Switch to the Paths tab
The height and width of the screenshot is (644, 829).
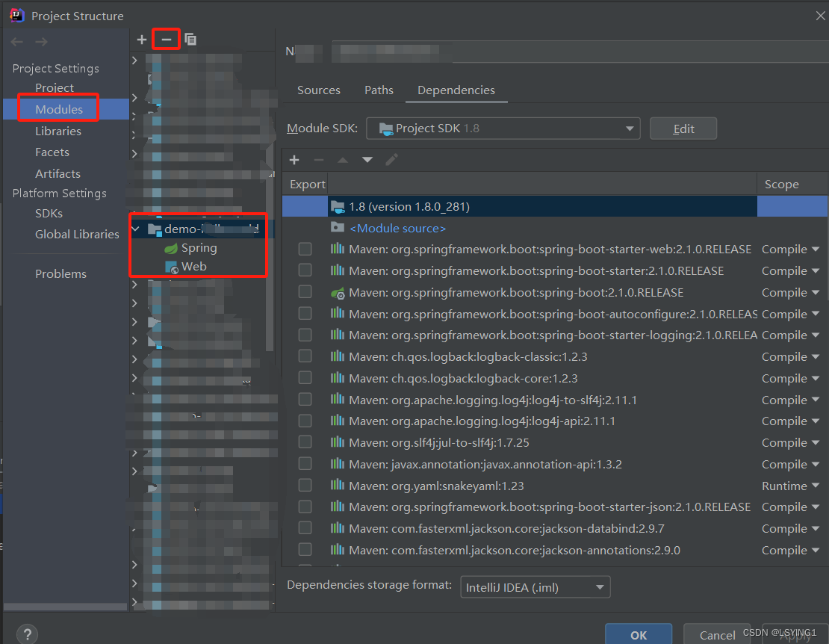pos(379,90)
